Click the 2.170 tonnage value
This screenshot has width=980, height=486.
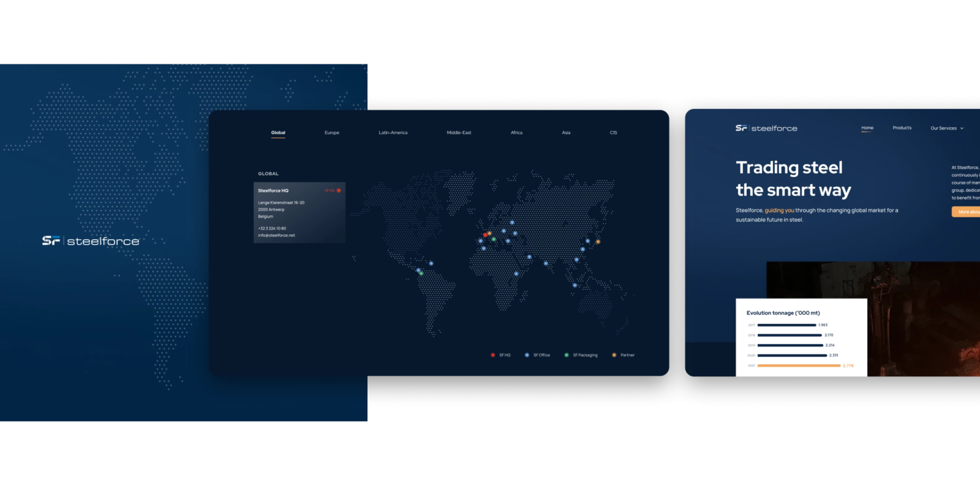coord(828,335)
